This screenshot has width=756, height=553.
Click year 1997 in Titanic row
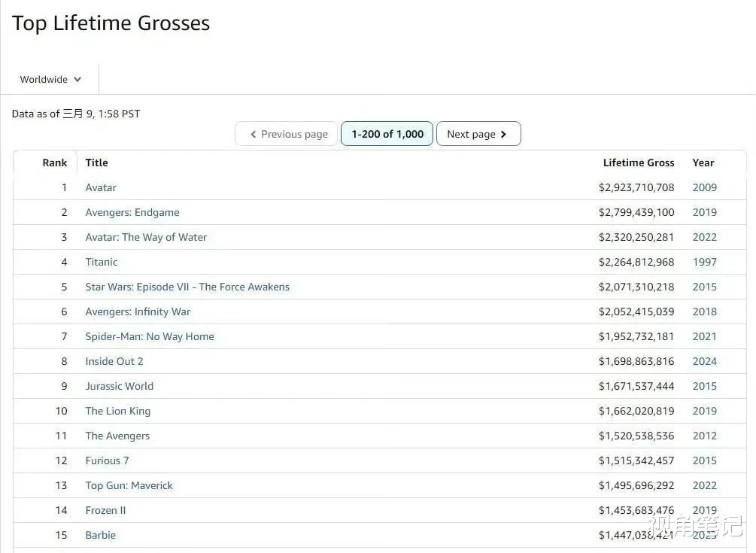(x=704, y=263)
